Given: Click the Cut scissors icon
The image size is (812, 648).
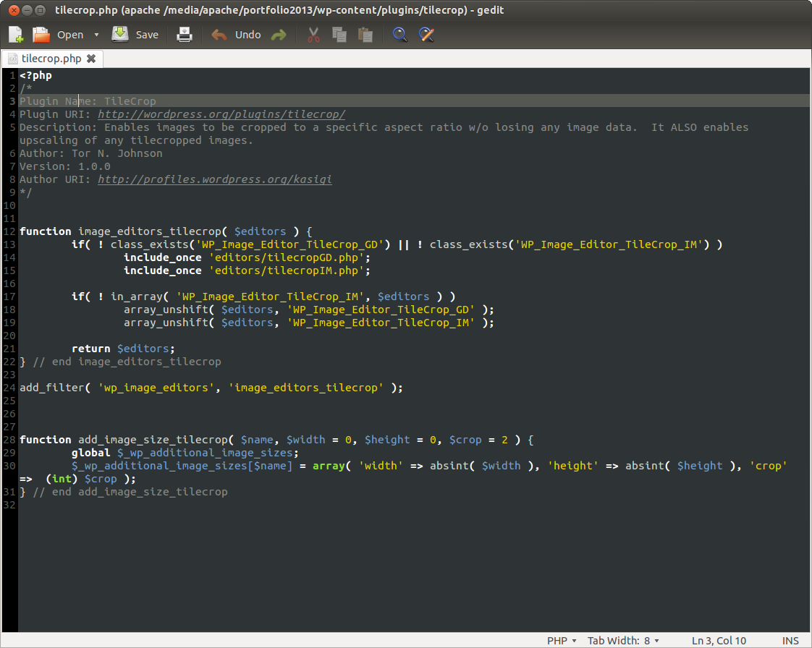Looking at the screenshot, I should tap(313, 35).
